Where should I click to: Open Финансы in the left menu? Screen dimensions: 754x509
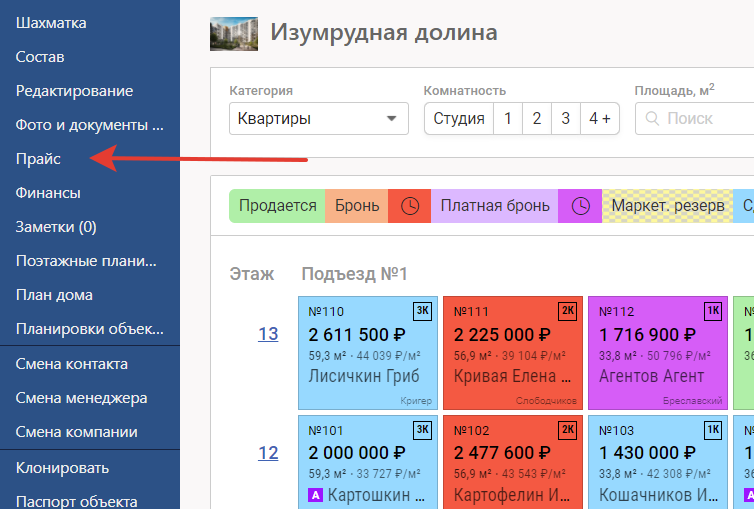click(x=48, y=193)
